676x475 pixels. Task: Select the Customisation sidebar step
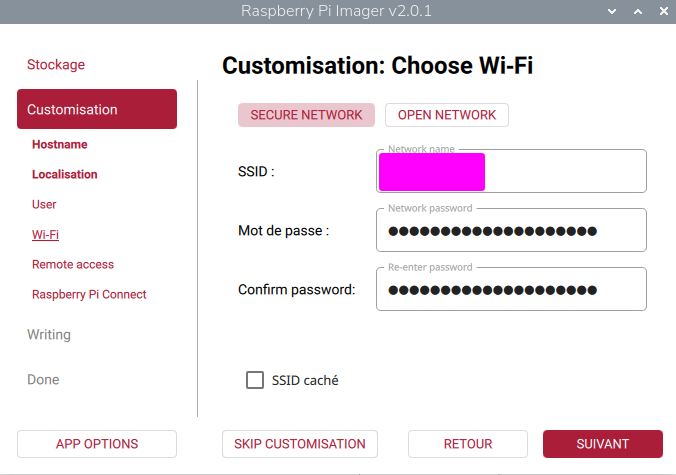(x=97, y=109)
